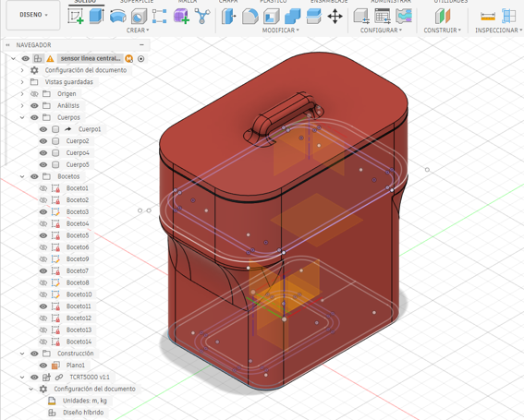Expand the Origen folder
This screenshot has width=524, height=420.
pos(22,94)
